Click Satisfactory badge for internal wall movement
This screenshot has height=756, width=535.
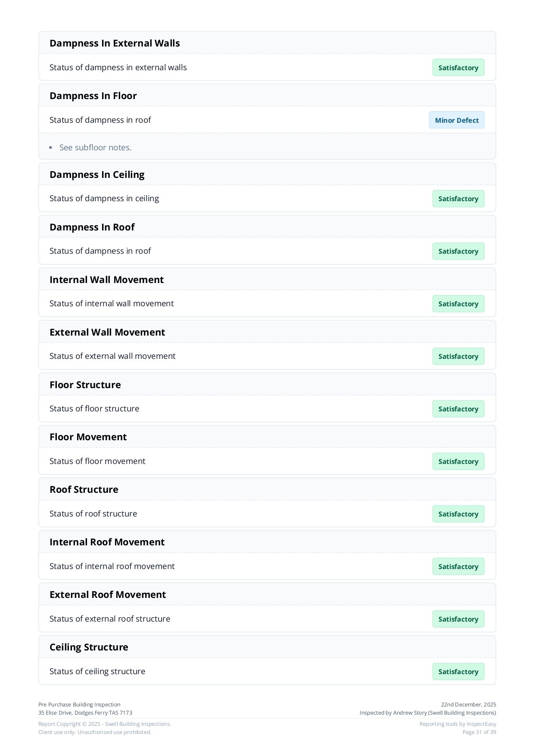tap(458, 304)
